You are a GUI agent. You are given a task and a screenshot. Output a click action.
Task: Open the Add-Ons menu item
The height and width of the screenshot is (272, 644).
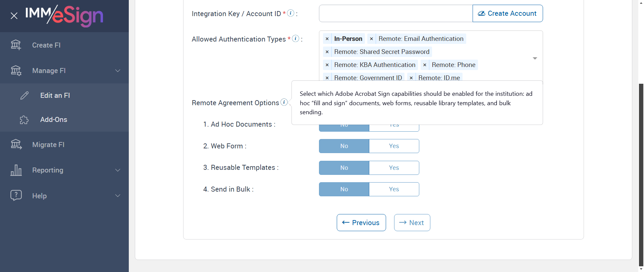click(54, 120)
